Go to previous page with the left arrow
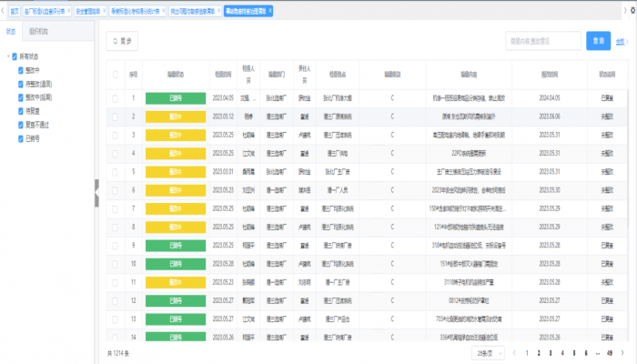 515,352
